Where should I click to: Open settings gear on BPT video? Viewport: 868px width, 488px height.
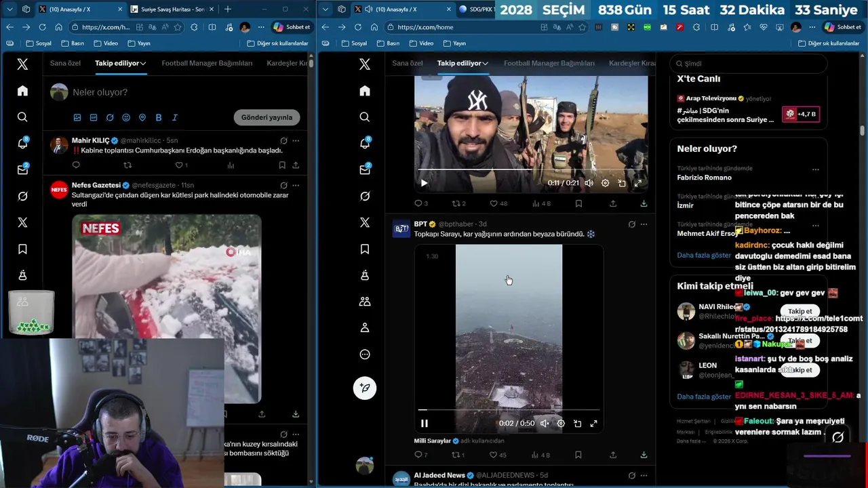tap(561, 424)
